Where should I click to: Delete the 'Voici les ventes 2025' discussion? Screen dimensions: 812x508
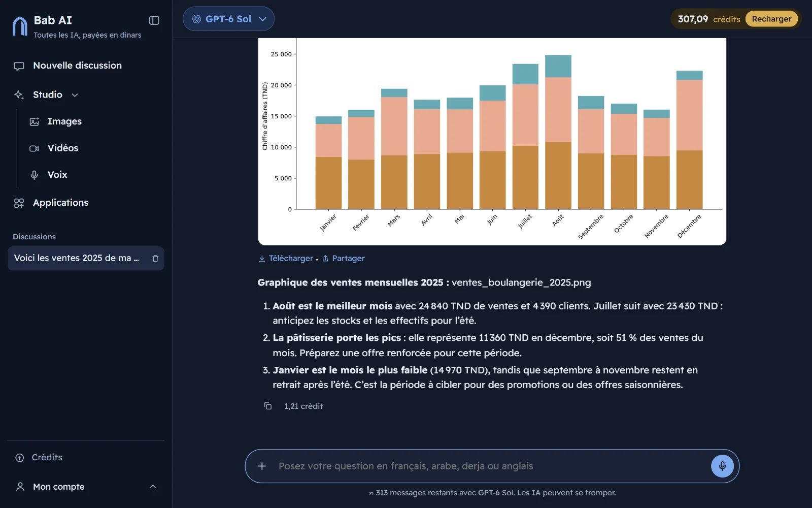(155, 259)
